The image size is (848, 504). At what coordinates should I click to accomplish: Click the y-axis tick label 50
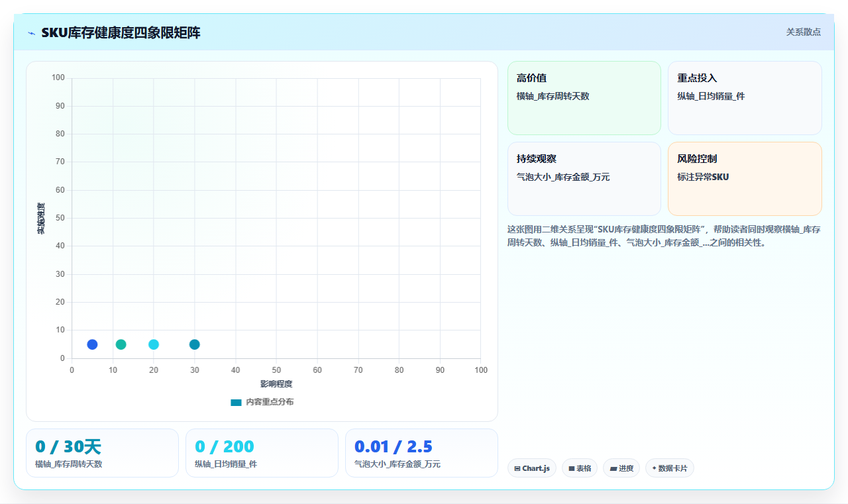tap(60, 218)
